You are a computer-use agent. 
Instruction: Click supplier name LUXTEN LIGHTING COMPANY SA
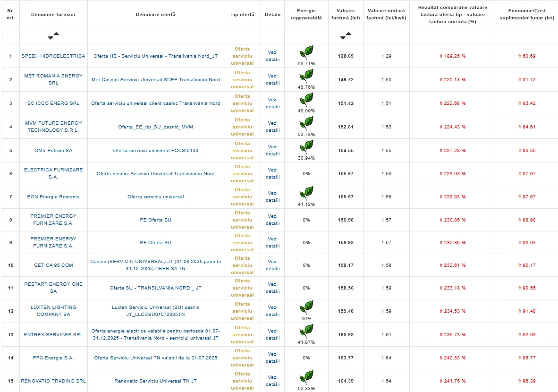tap(53, 311)
